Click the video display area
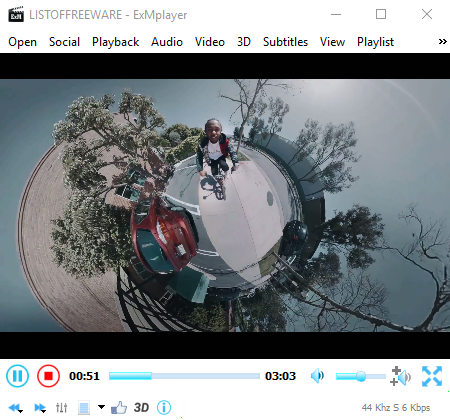 point(225,206)
